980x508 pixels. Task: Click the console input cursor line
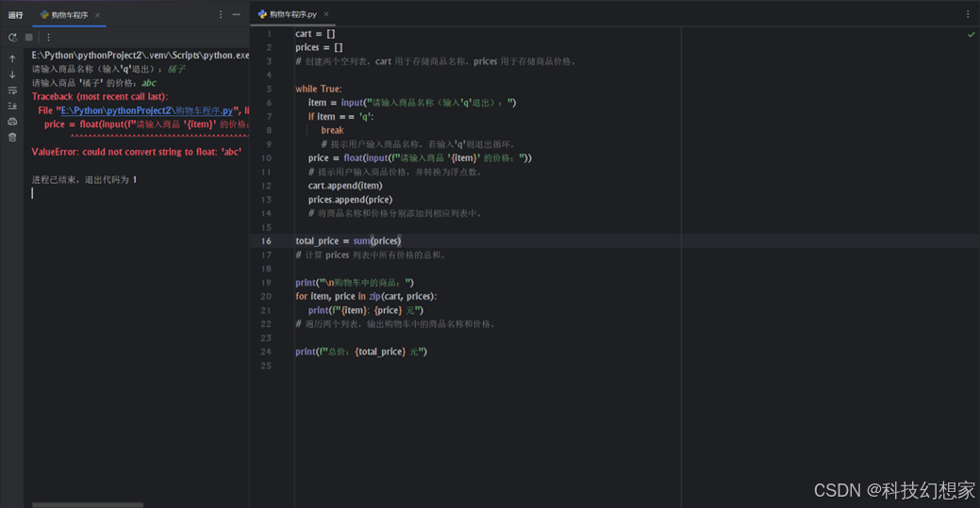[x=32, y=194]
